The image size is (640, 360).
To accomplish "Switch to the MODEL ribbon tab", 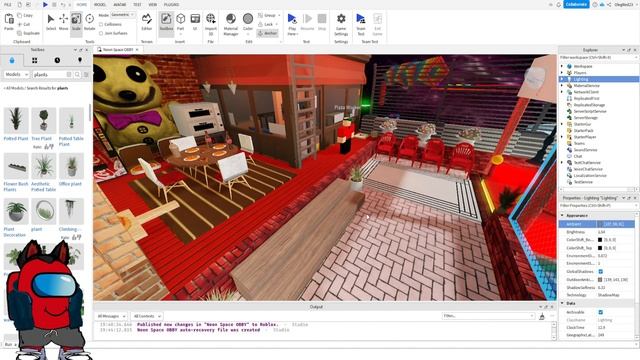I will pos(100,4).
